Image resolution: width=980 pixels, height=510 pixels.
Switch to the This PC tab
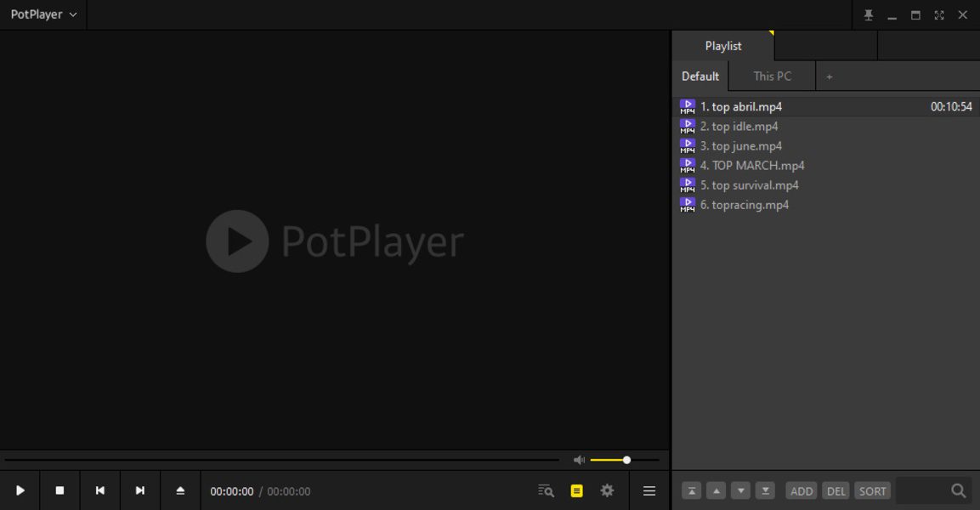point(771,76)
